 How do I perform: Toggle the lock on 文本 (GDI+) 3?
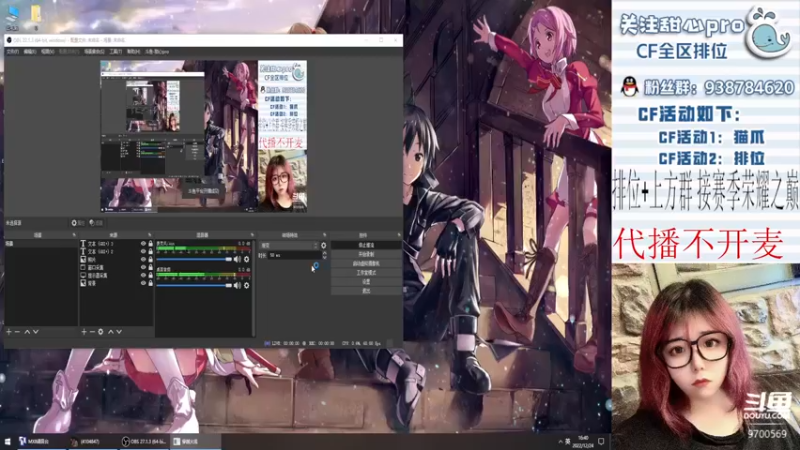(x=151, y=244)
